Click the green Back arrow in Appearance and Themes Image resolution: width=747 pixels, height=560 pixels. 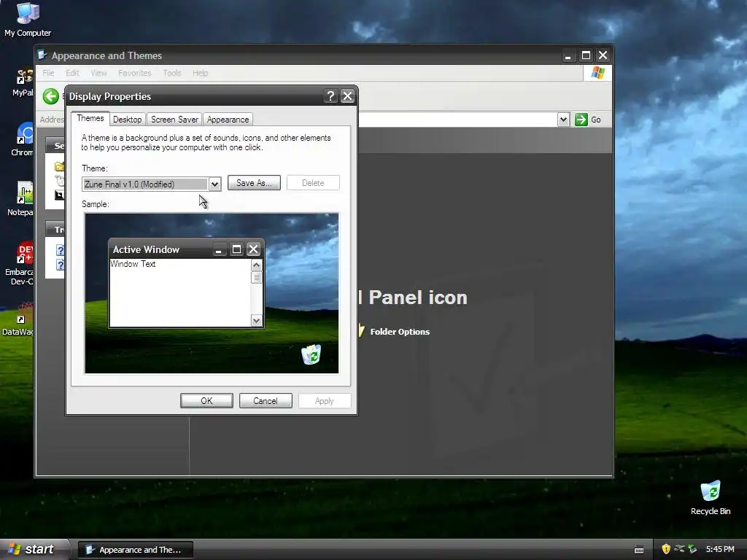pos(51,97)
